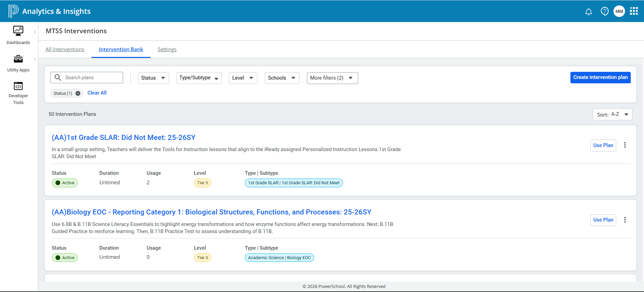Use Plan for 1st Grade SLAR
644x292 pixels.
click(x=603, y=145)
